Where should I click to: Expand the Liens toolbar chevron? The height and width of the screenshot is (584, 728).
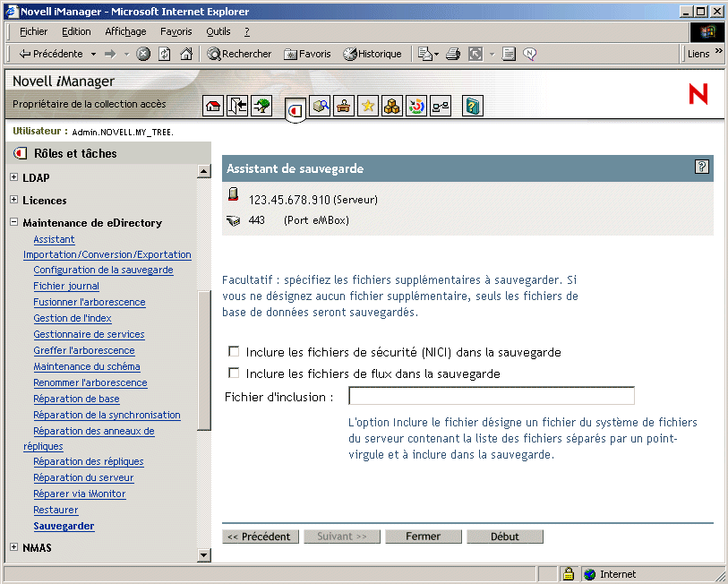click(719, 50)
